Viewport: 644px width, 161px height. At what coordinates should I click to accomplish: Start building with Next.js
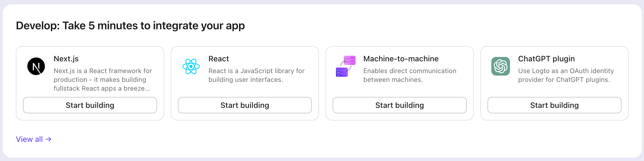(90, 105)
